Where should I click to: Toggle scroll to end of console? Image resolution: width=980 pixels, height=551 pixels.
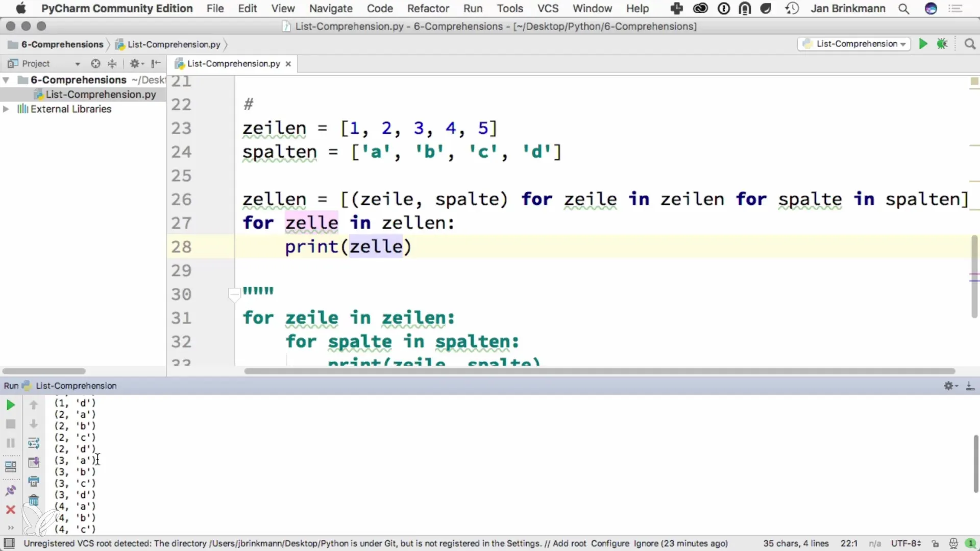(x=34, y=462)
